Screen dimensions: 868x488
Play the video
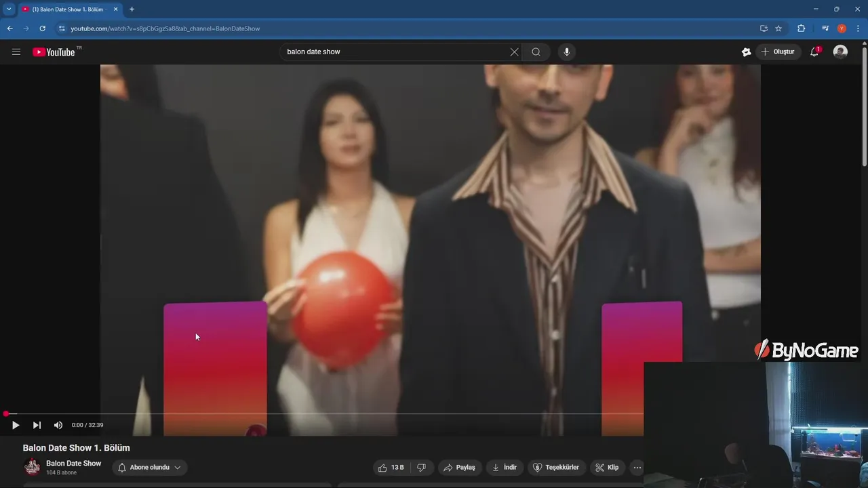[16, 425]
